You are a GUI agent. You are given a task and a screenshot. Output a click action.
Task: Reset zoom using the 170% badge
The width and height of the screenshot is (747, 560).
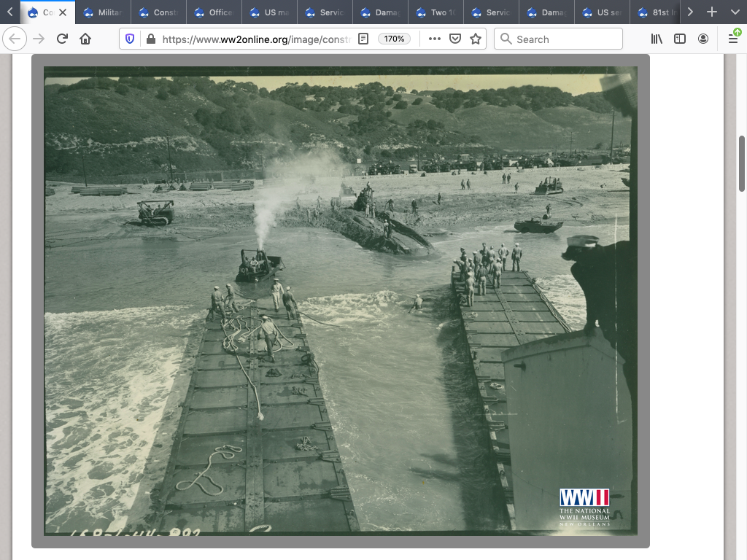(394, 39)
